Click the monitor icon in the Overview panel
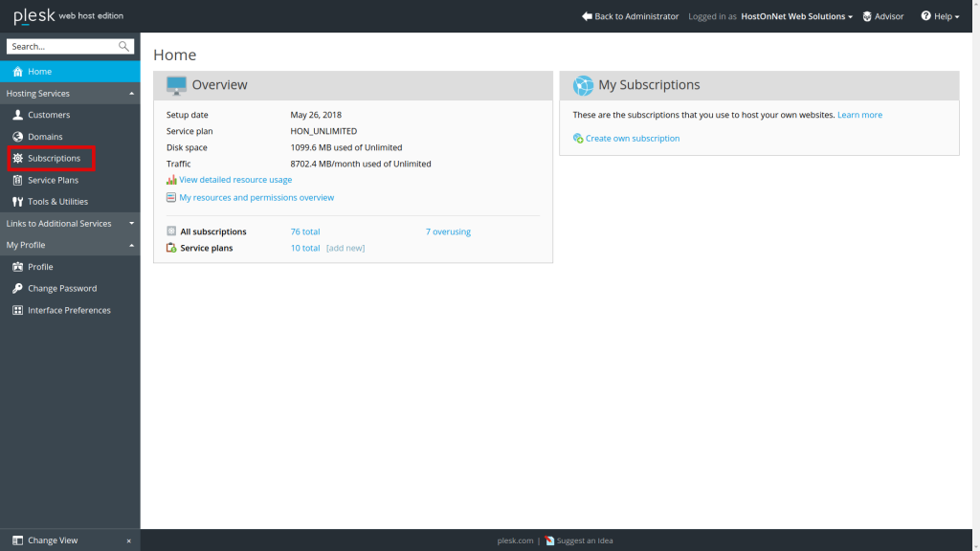 (x=176, y=85)
